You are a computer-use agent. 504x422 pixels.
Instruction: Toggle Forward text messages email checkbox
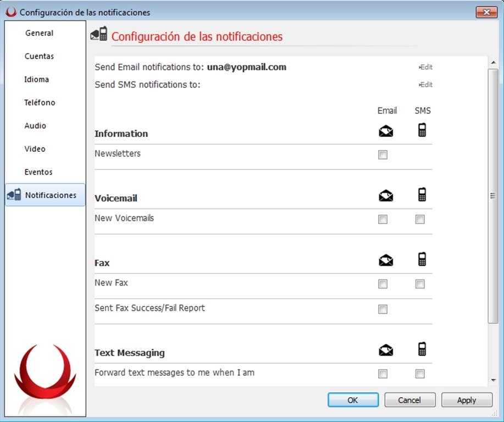[383, 374]
